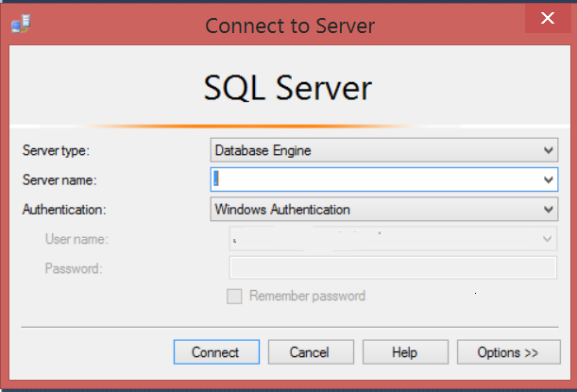Click the 'Password:' label
577x392 pixels.
tap(74, 268)
